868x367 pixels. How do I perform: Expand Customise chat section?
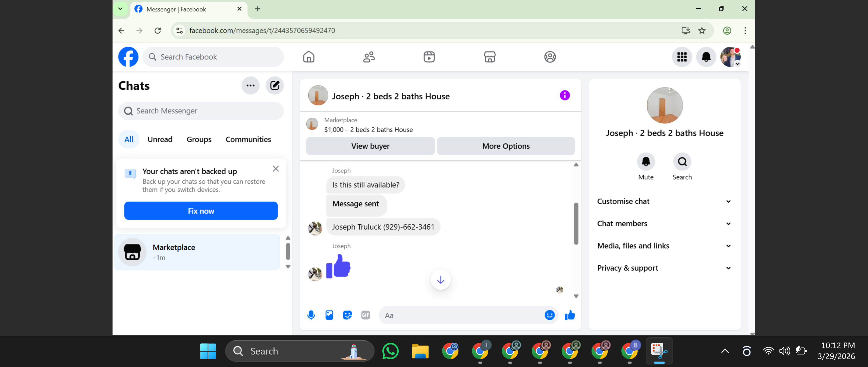pyautogui.click(x=665, y=202)
